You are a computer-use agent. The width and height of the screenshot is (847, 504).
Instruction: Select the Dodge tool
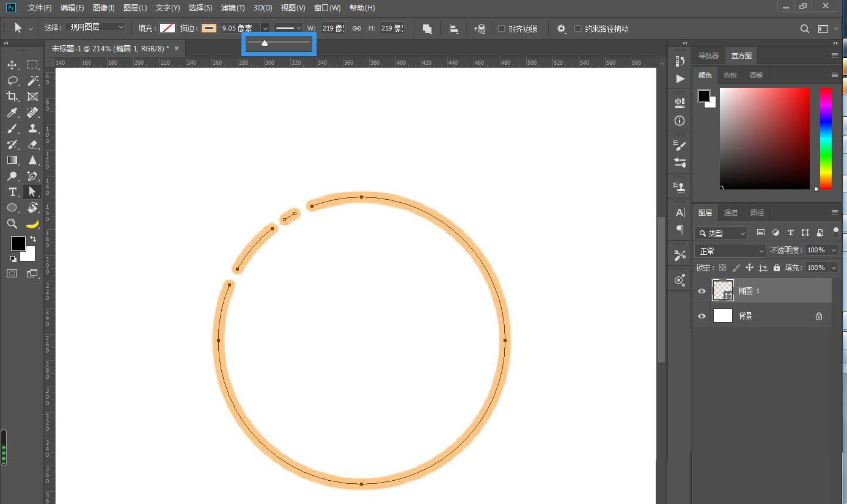point(12,176)
